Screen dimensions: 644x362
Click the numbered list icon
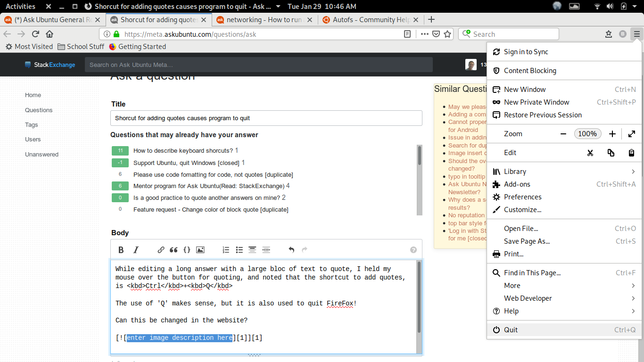coord(226,250)
